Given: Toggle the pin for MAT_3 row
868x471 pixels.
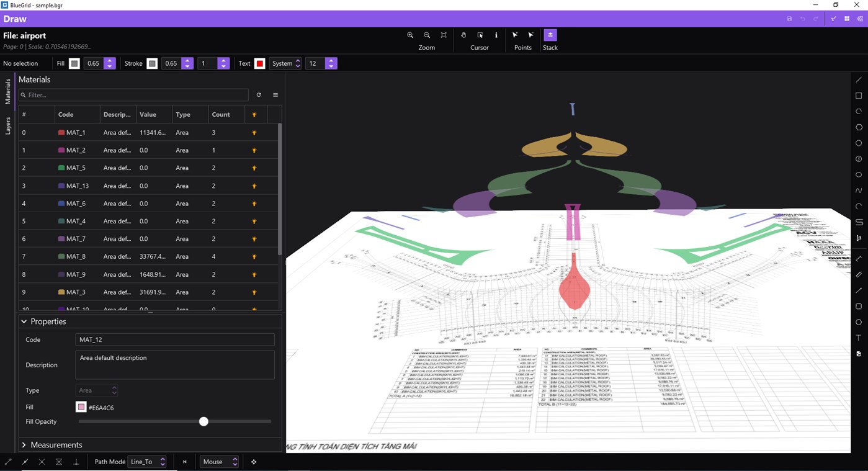Looking at the screenshot, I should tap(254, 292).
